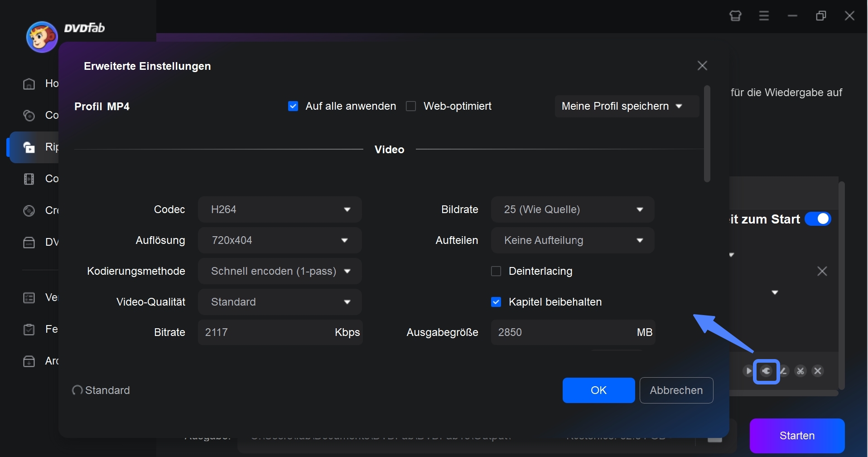Screen dimensions: 868x457
Task: Open the hamburger menu at the top right
Action: click(x=764, y=15)
